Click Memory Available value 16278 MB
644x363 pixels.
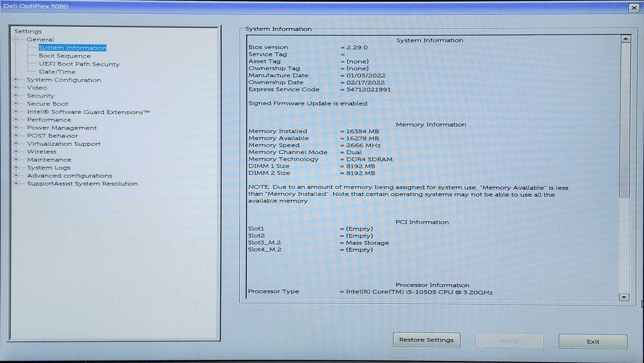point(362,138)
